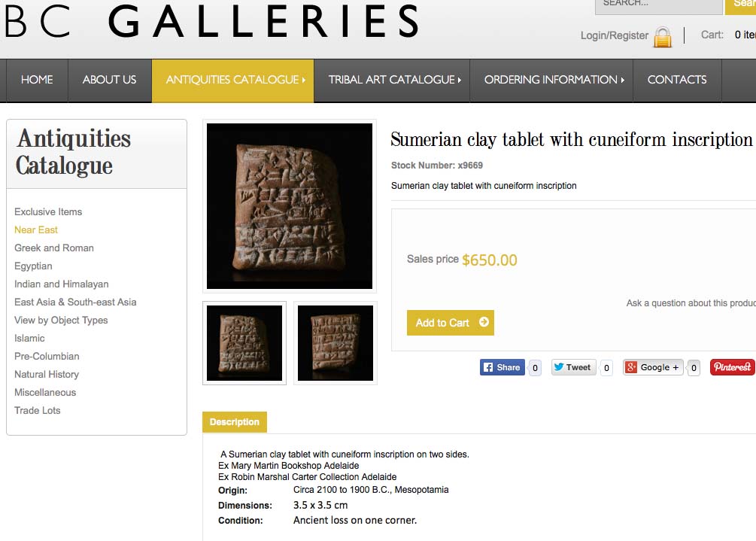Click arrow icon on Add to Cart
Screen dimensions: 756x541
coord(484,322)
